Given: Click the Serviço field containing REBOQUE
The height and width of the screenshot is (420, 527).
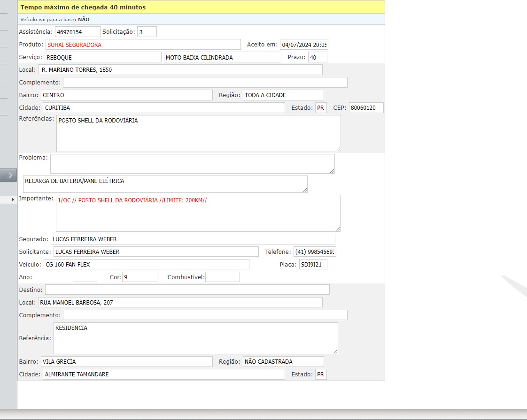Looking at the screenshot, I should coord(102,57).
